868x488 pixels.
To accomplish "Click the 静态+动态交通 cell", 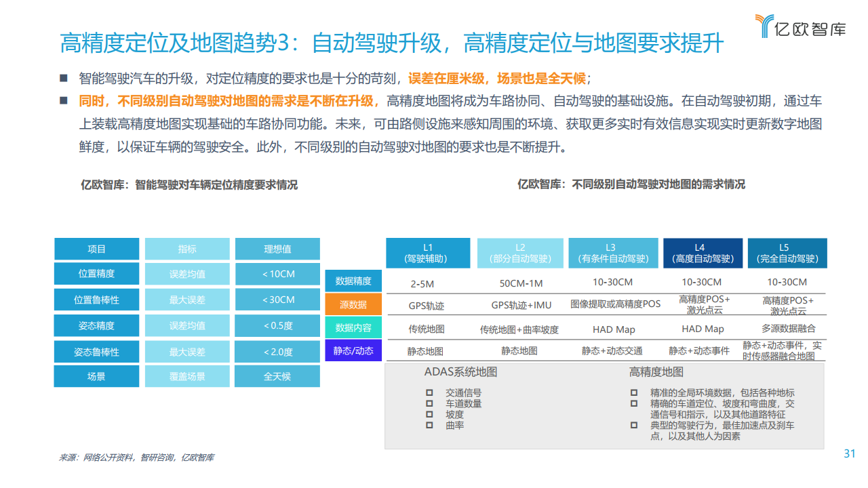I will (612, 350).
